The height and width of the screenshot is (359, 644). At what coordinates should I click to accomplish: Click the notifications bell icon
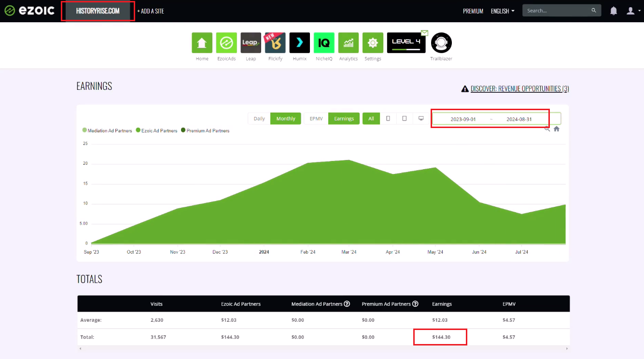[614, 11]
